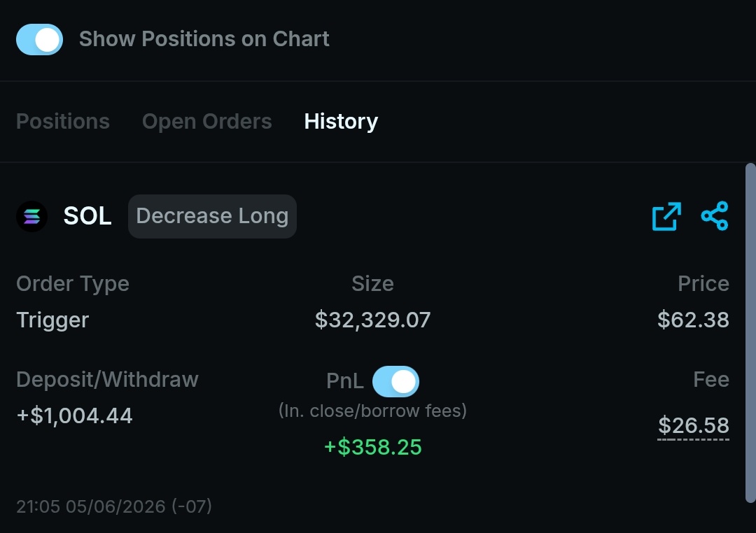This screenshot has width=756, height=533.
Task: Toggle PnL fees inclusion switch
Action: [x=395, y=382]
